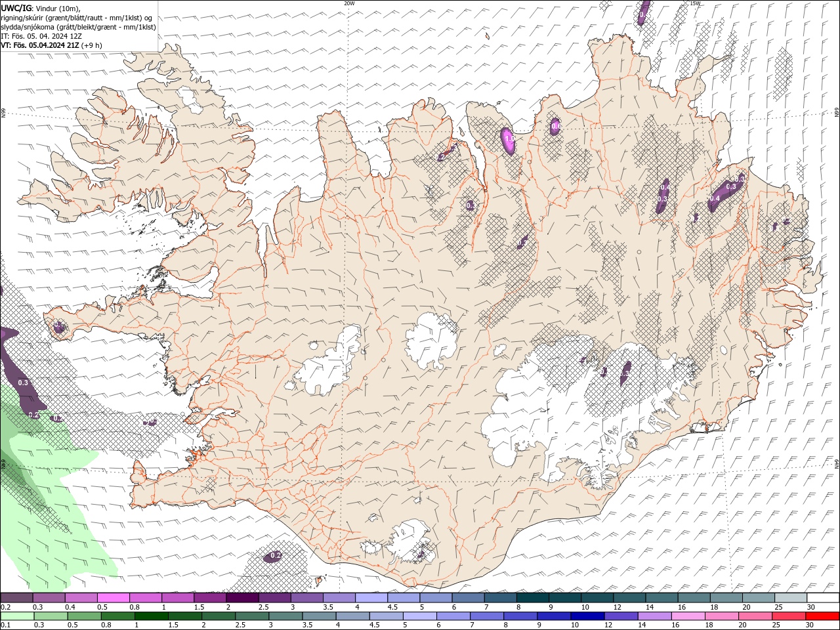Select the bright pink 0.5 snow legend swatch
This screenshot has height=630, width=840.
tap(113, 598)
